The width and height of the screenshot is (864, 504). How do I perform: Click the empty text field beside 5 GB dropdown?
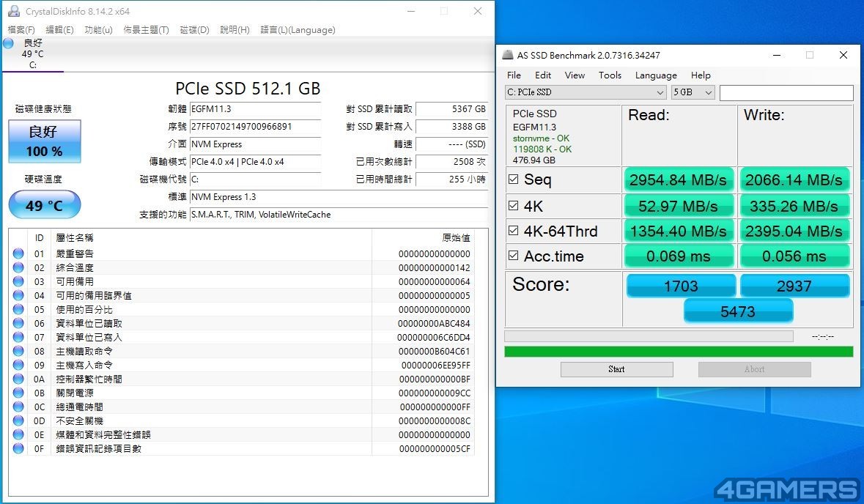[786, 92]
